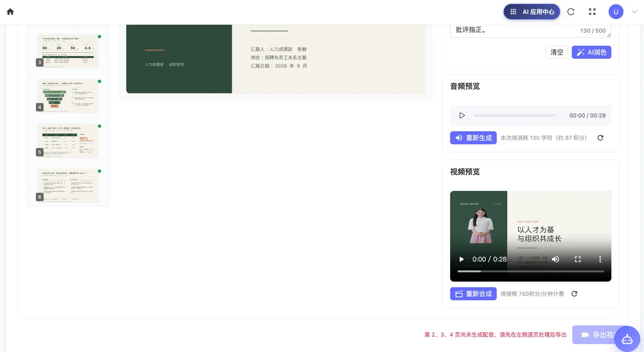Click the 视频预览 heading

tap(465, 172)
